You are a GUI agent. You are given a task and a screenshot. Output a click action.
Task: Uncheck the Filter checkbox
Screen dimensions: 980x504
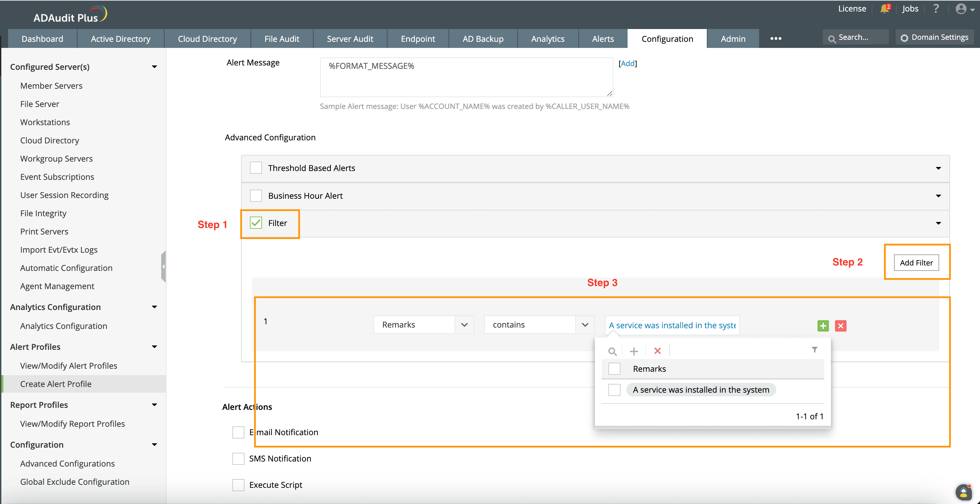(256, 223)
